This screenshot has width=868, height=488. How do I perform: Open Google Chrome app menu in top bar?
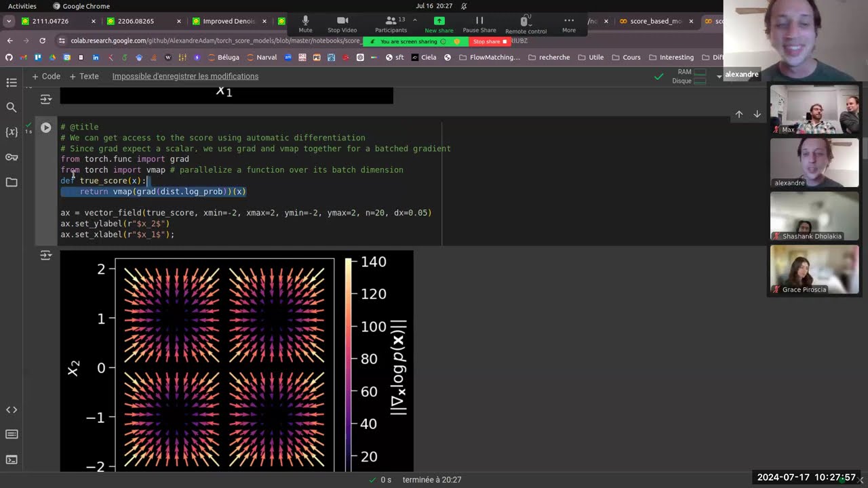pyautogui.click(x=81, y=6)
